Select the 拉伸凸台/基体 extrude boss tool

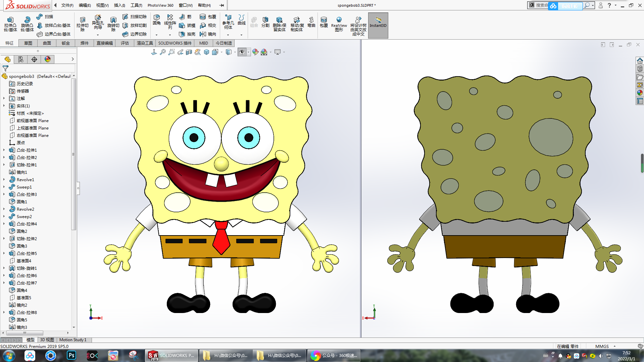pos(10,24)
